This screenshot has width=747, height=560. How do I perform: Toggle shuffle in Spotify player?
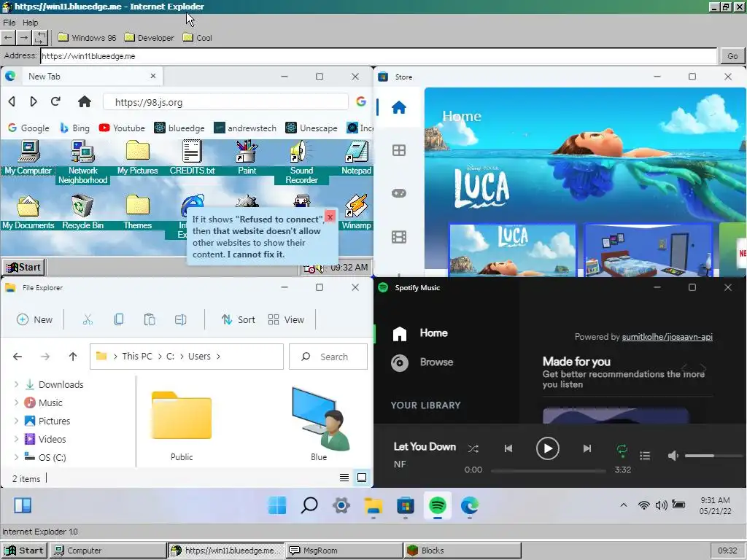click(473, 448)
